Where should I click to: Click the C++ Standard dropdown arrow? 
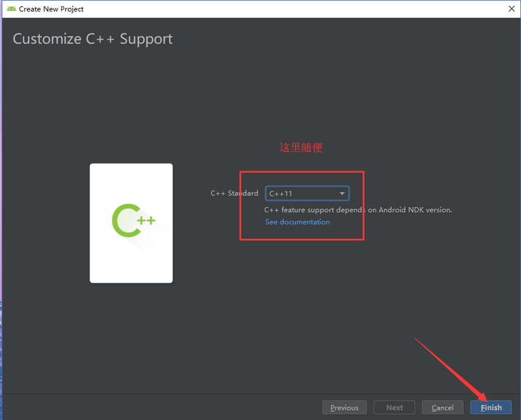tap(342, 193)
